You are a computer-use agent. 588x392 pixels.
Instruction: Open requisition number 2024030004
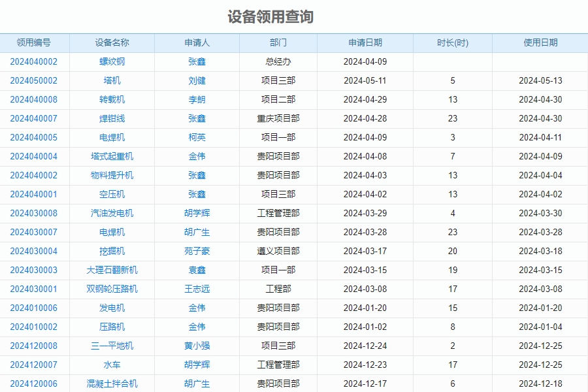34,251
